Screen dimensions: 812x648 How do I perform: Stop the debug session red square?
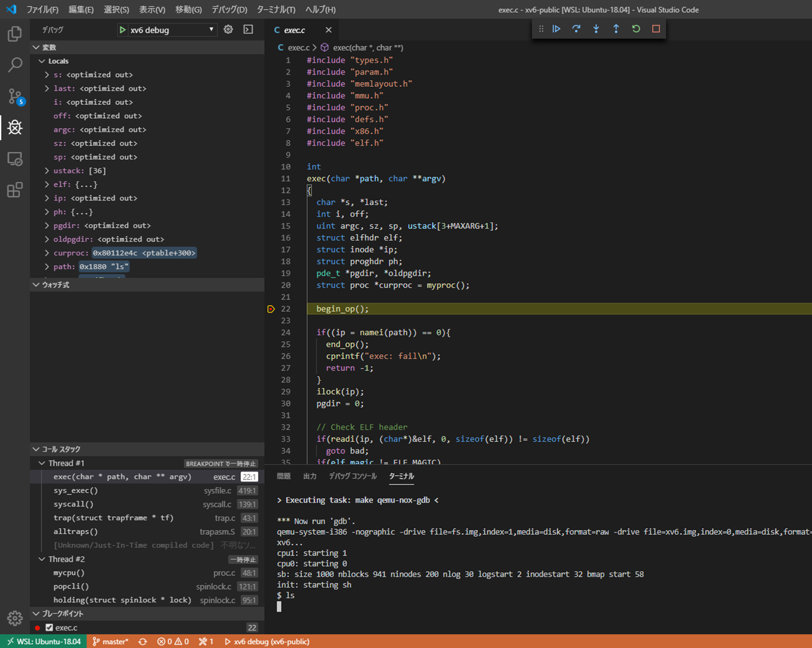pyautogui.click(x=656, y=29)
